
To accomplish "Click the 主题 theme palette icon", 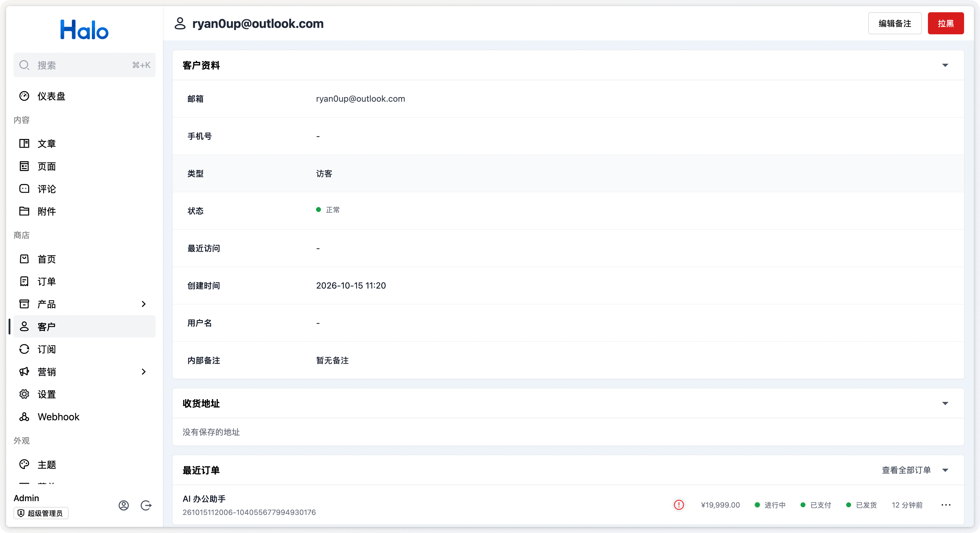I will 24,464.
